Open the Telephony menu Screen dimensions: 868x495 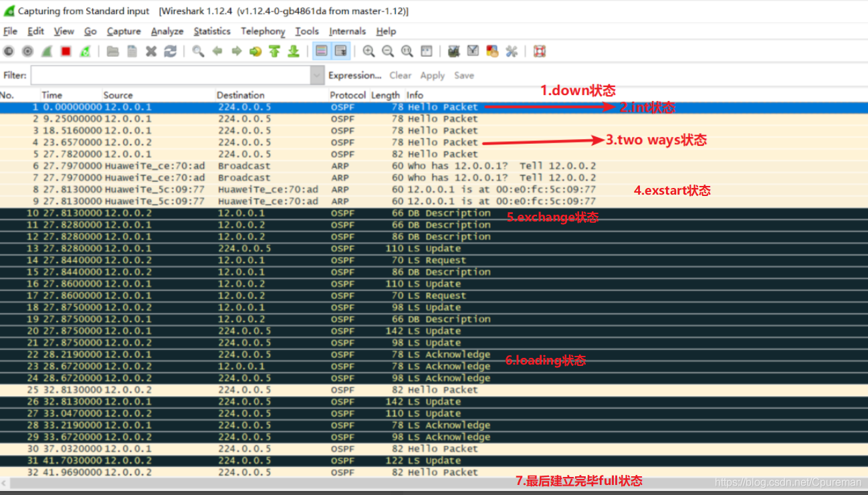(263, 31)
